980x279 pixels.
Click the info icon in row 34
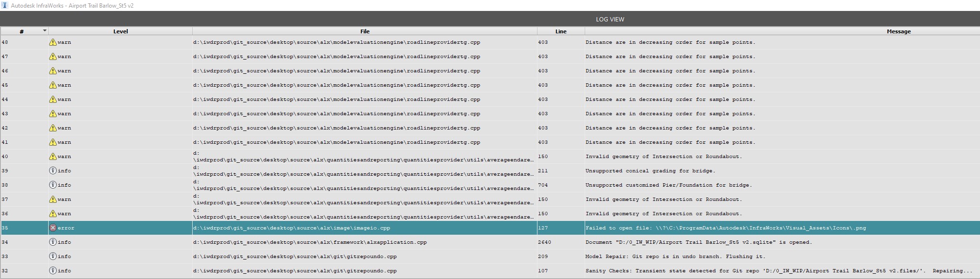click(x=53, y=242)
